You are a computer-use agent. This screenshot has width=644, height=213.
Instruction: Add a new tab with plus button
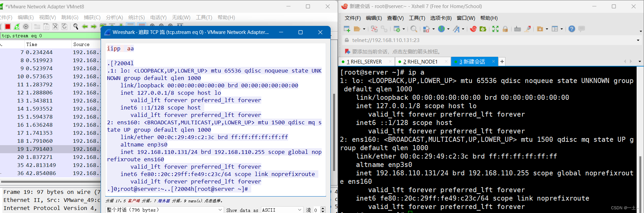(x=502, y=61)
